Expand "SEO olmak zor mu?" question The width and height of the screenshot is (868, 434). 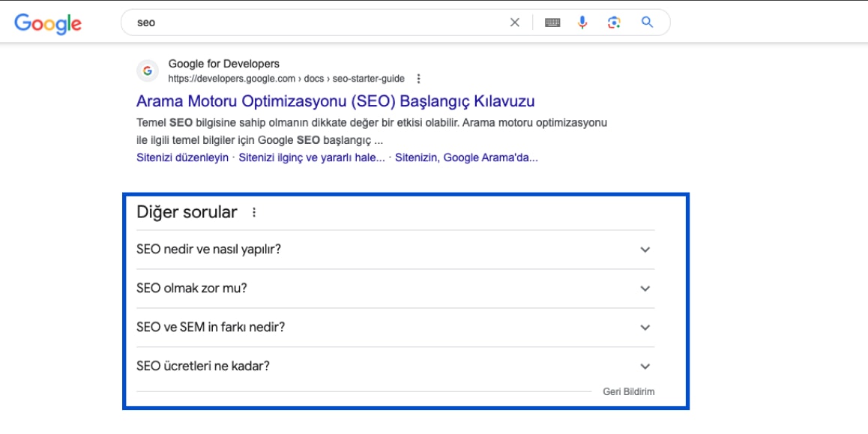coord(395,289)
